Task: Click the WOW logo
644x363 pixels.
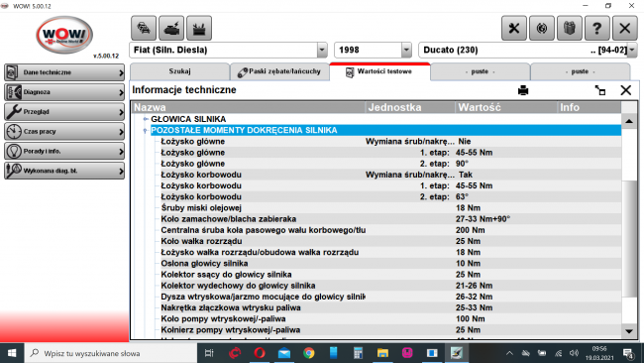Action: point(64,35)
